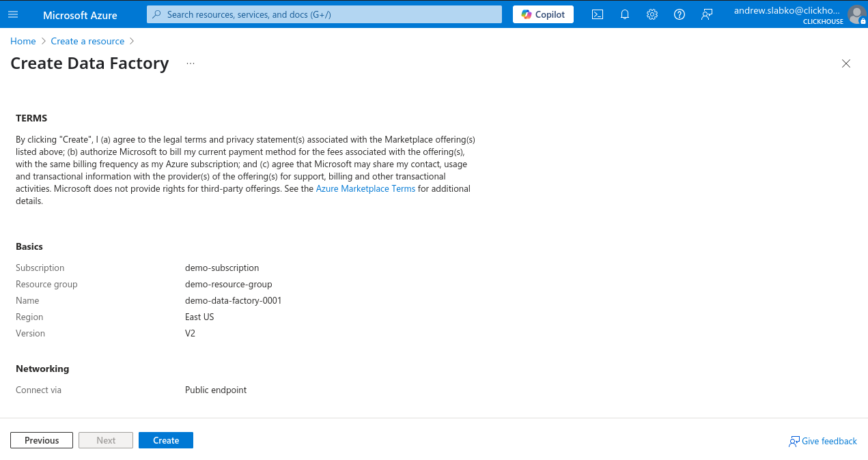The image size is (868, 460).
Task: Click the demo-subscription value under Basics
Action: point(222,268)
